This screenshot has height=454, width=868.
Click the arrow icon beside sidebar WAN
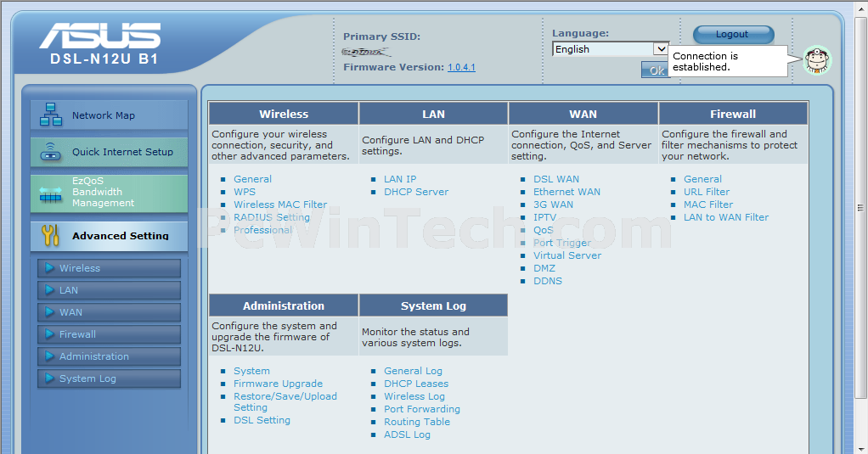49,312
